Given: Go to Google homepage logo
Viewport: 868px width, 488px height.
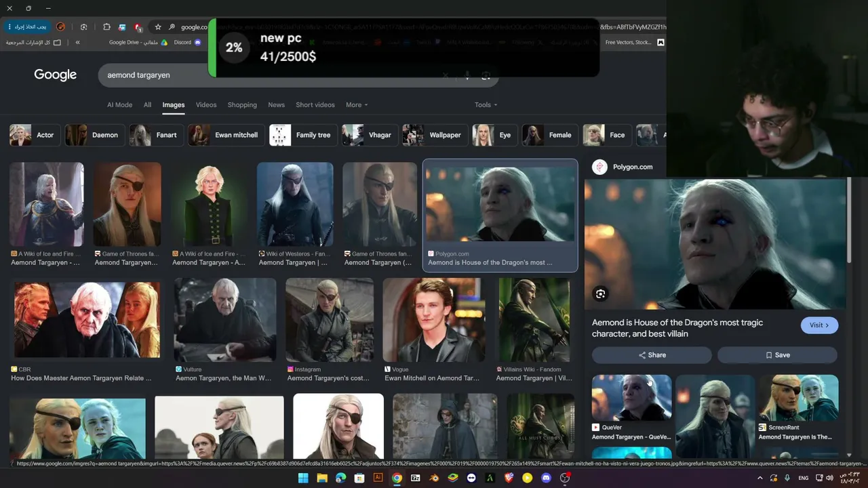Looking at the screenshot, I should (56, 75).
